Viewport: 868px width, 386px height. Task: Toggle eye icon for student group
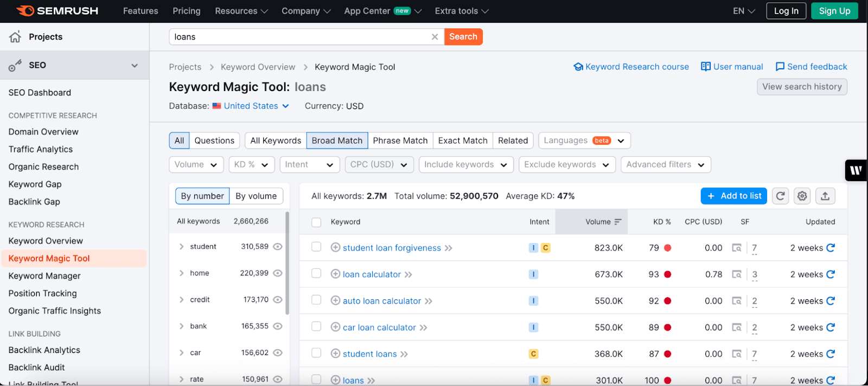point(278,247)
